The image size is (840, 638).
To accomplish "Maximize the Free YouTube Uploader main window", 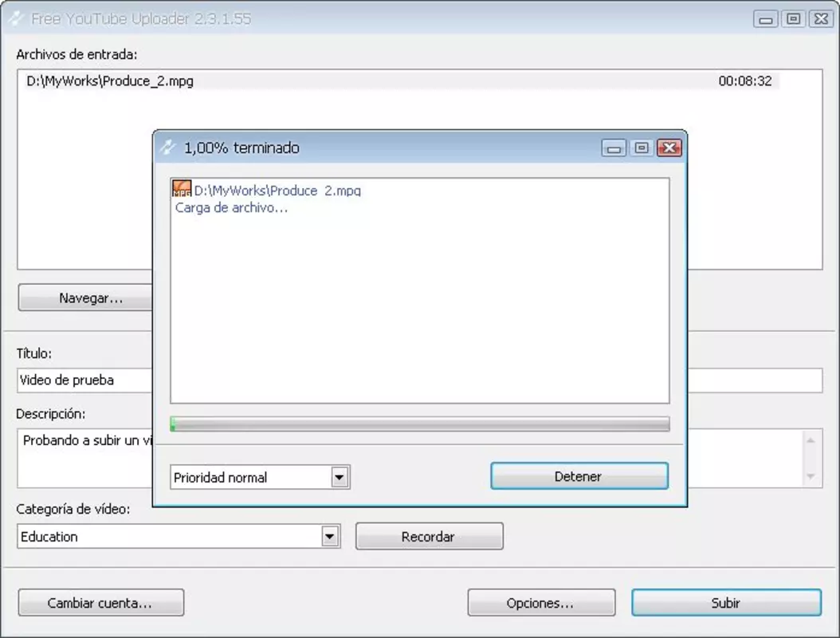I will point(794,19).
